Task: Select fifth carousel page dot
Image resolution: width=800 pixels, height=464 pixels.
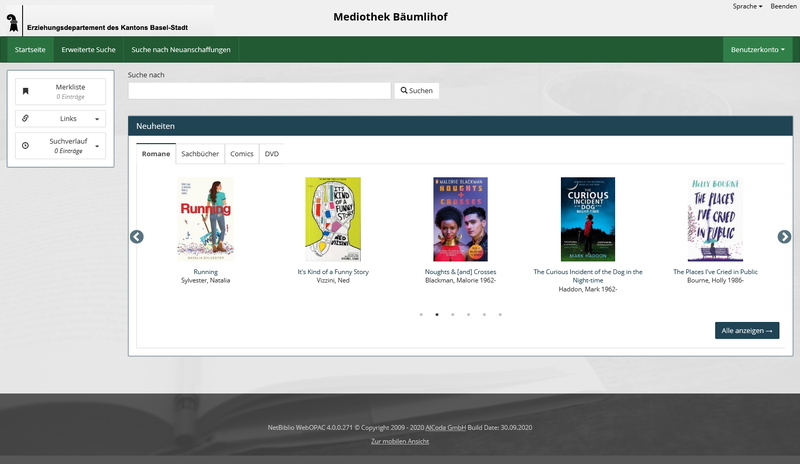Action: coord(484,314)
